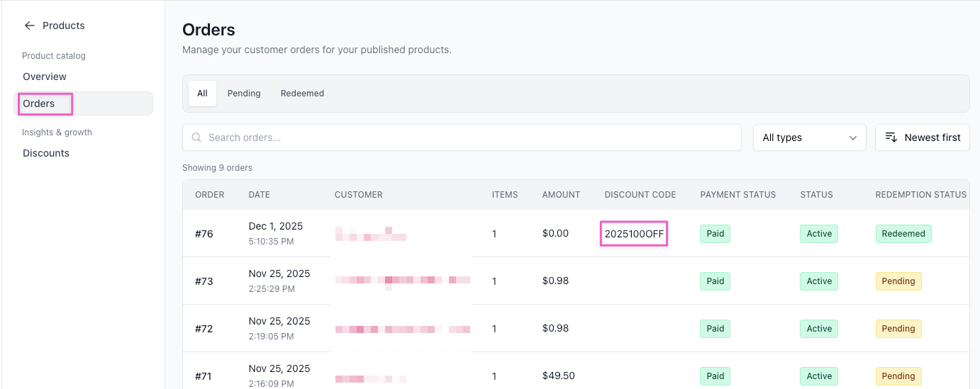This screenshot has width=980, height=389.
Task: Switch to the Redeemed tab
Action: pyautogui.click(x=302, y=94)
